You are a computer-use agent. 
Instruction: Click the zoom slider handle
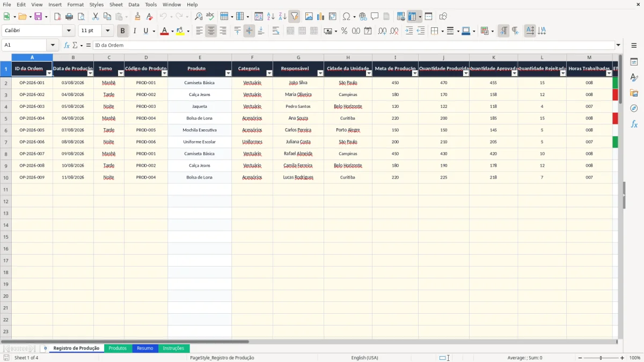click(601, 358)
